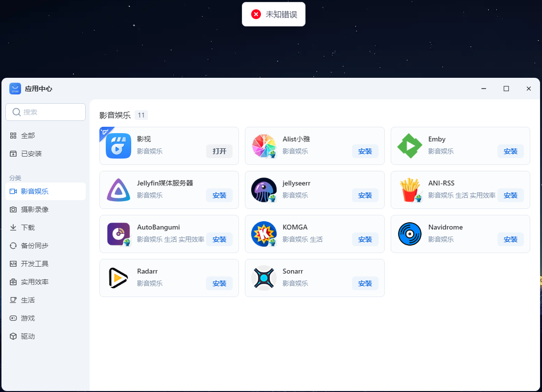The width and height of the screenshot is (542, 392).
Task: Click the Radarr play-arrow icon
Action: 118,277
